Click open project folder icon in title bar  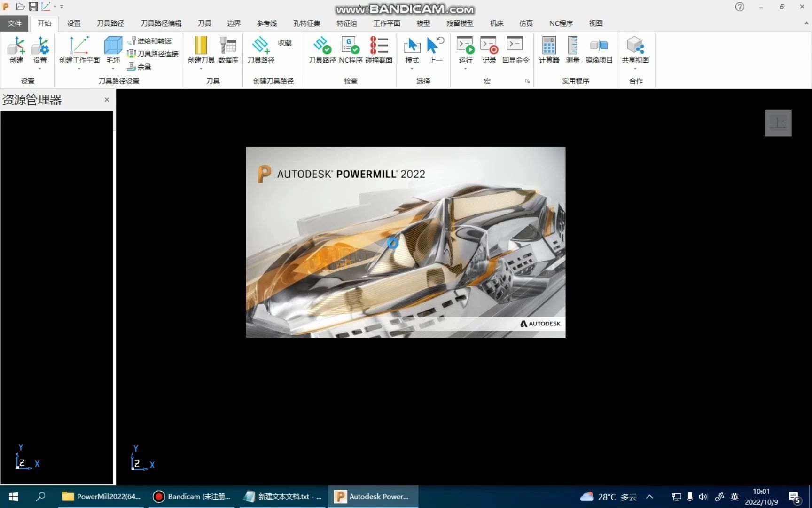(20, 7)
